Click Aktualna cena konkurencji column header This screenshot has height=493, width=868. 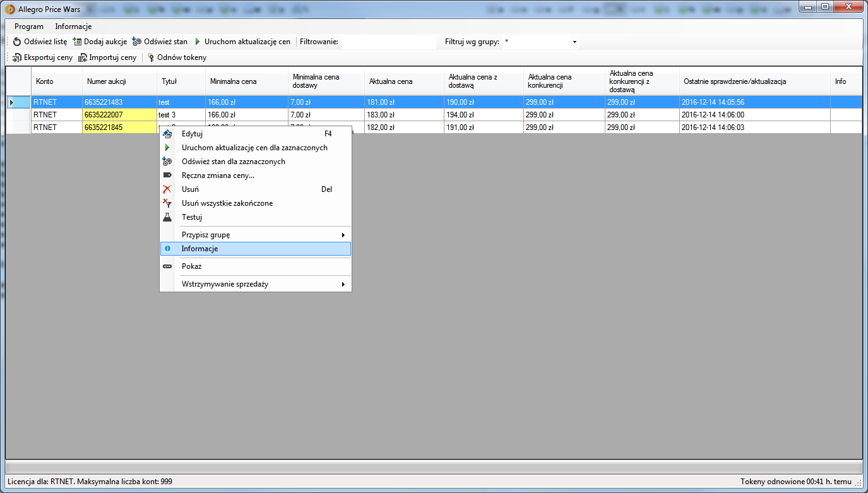tap(564, 81)
